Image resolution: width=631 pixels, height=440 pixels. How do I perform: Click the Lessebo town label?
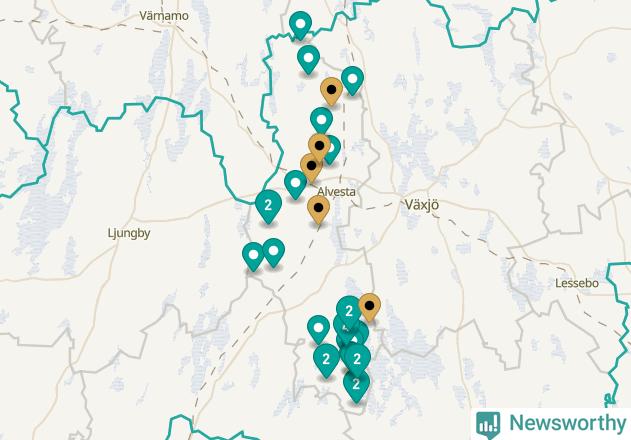tap(577, 283)
